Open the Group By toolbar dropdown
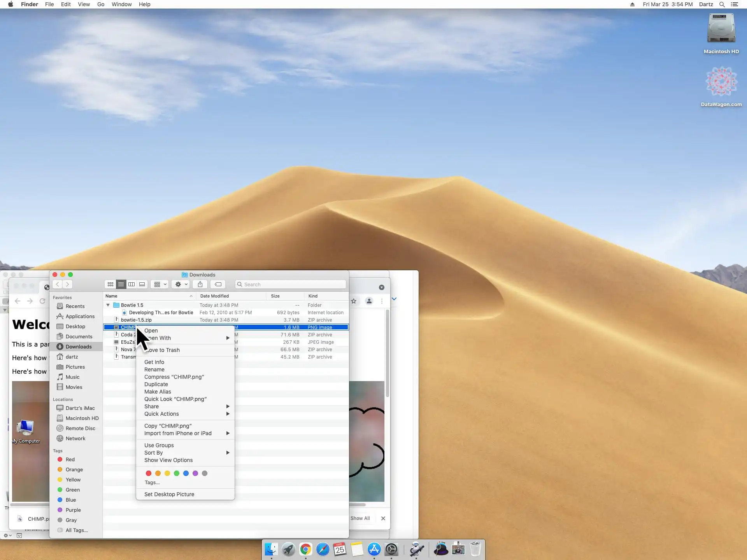Screen dimensions: 747x560 (x=160, y=284)
